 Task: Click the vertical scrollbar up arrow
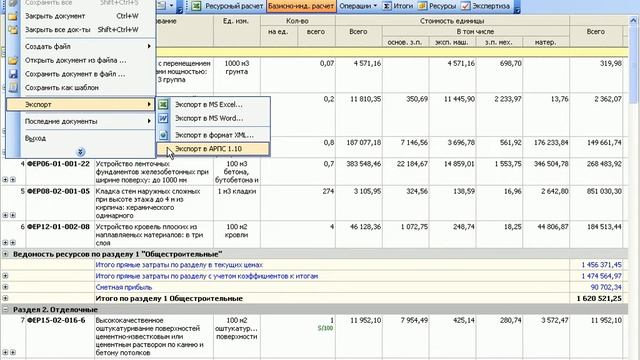pos(633,20)
